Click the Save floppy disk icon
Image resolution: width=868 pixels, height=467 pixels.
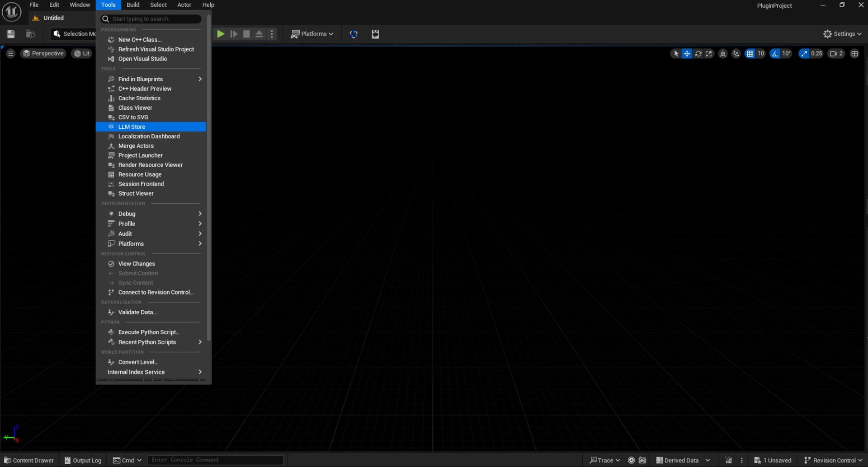11,34
